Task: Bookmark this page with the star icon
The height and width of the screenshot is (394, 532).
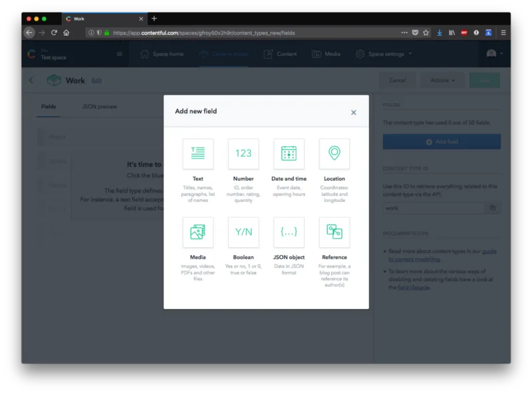Action: click(x=426, y=33)
